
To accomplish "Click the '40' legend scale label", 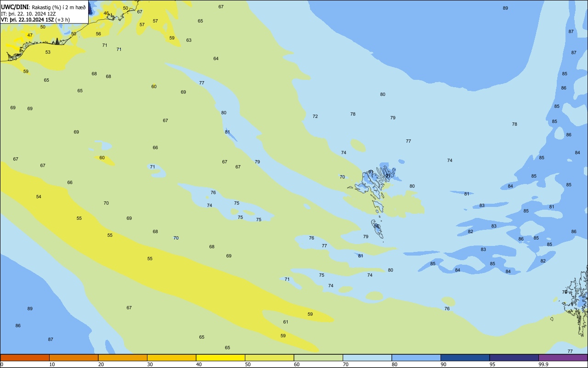I will tap(199, 364).
